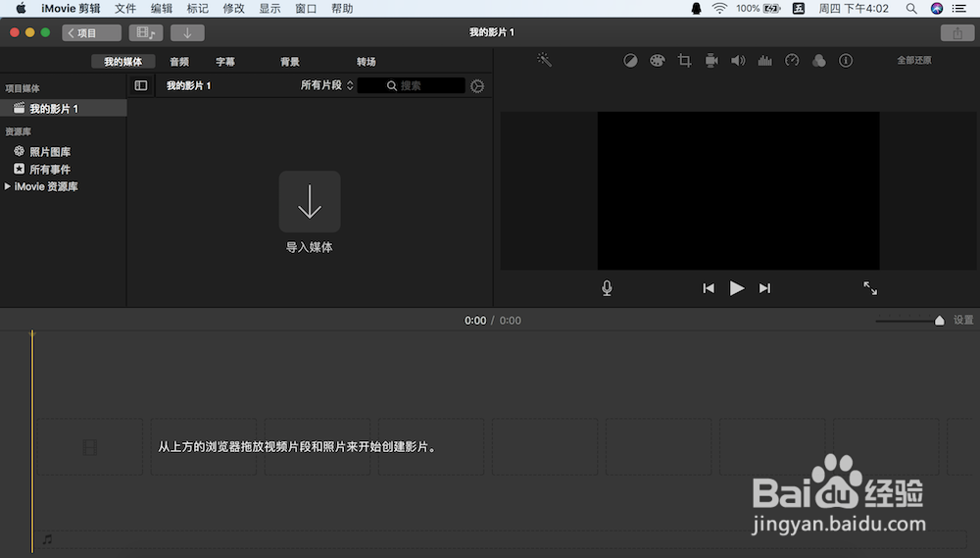This screenshot has height=558, width=980.
Task: Open Notification Center list icon
Action: [959, 8]
